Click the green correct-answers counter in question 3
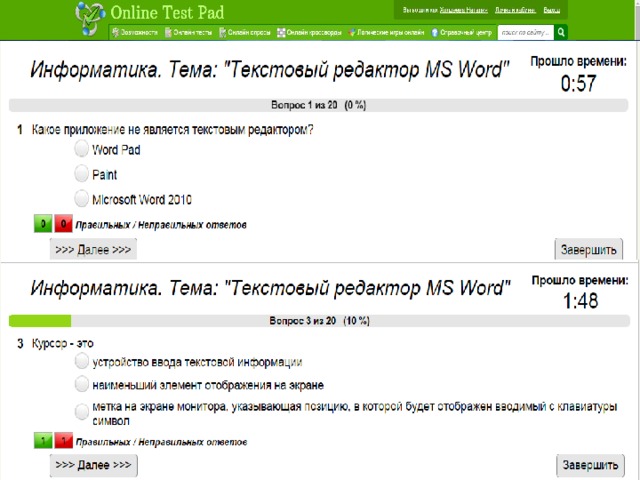 pos(43,441)
